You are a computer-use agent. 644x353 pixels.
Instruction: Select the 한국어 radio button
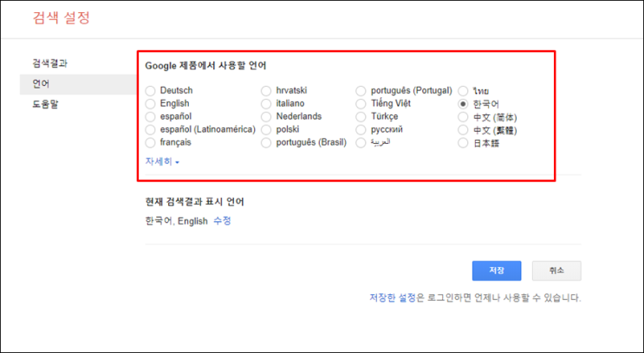[463, 104]
